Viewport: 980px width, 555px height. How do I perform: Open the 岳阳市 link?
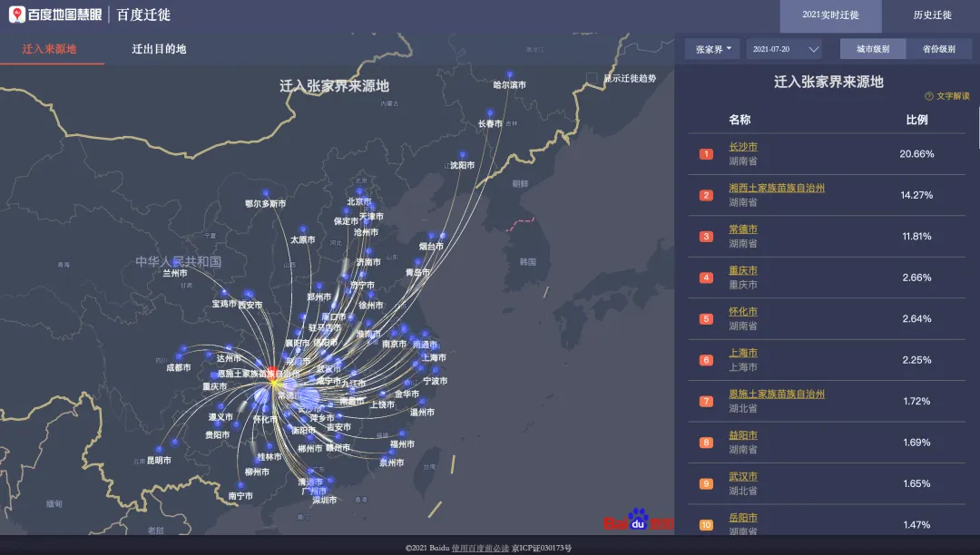tap(742, 518)
